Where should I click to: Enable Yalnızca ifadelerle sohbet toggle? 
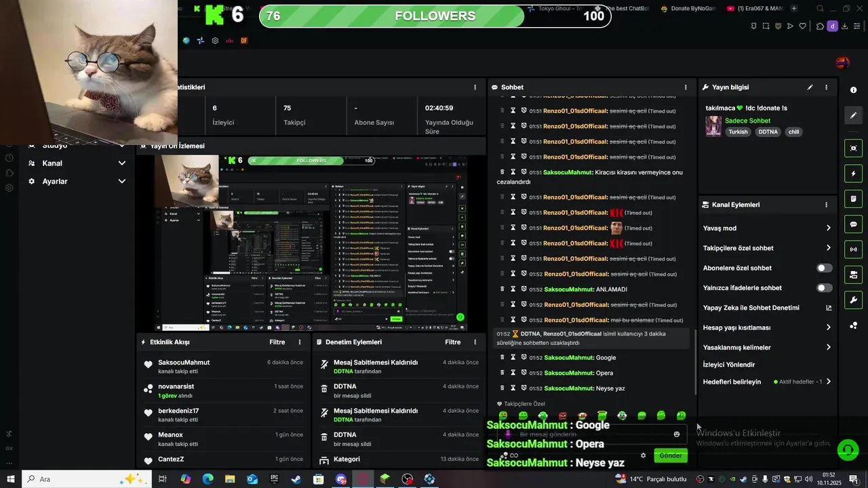point(824,288)
